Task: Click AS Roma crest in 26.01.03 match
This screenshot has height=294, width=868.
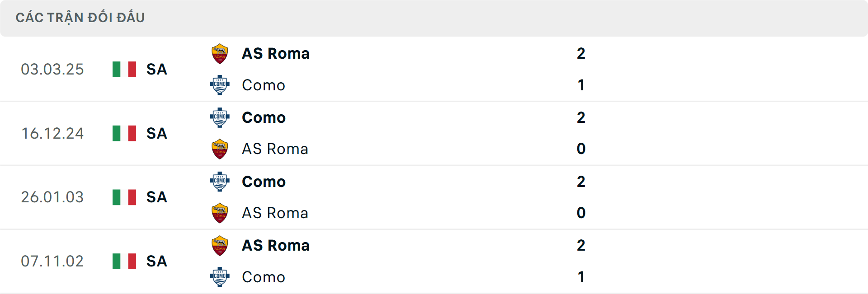Action: point(220,213)
